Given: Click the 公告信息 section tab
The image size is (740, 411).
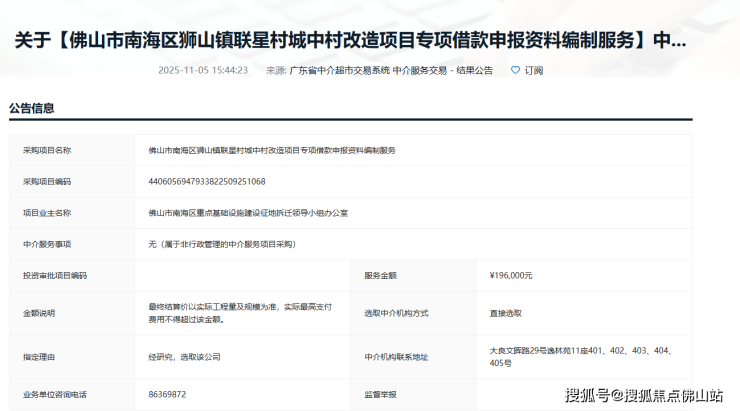Looking at the screenshot, I should click(32, 108).
